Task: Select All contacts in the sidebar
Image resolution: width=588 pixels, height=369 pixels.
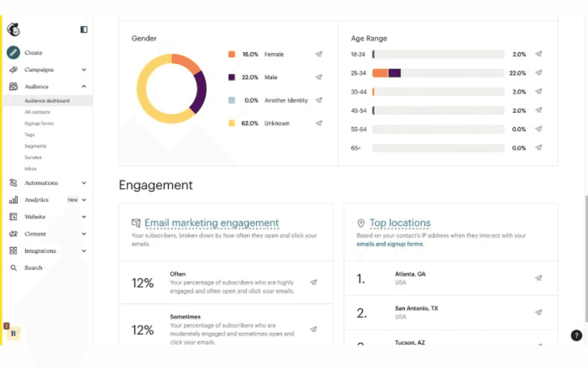Action: pyautogui.click(x=38, y=112)
